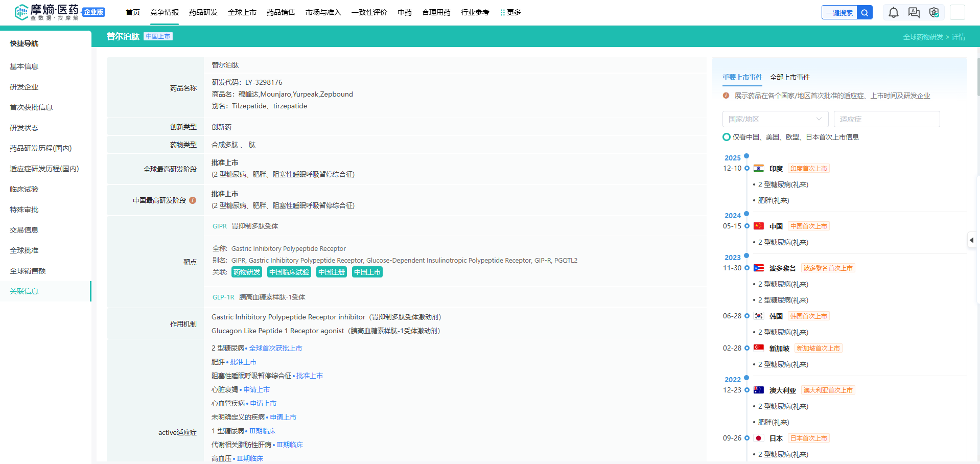Open 市场与准入 in top navigation
980x464 pixels.
click(323, 12)
